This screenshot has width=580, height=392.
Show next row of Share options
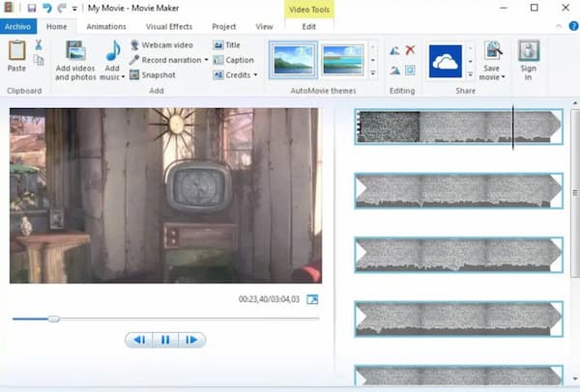[470, 62]
